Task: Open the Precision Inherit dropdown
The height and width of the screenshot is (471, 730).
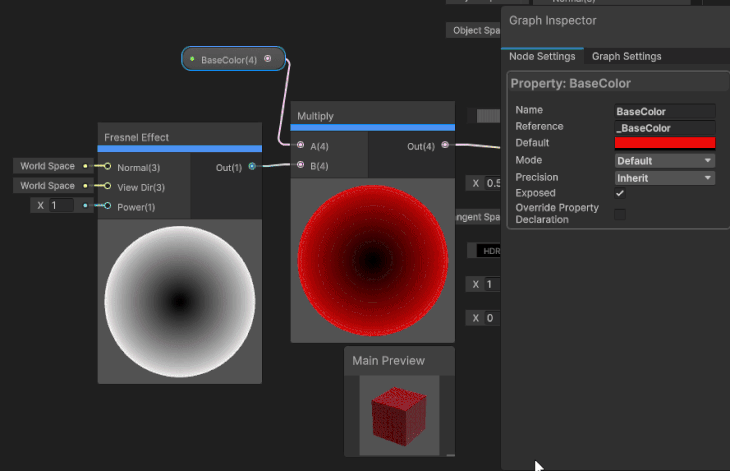Action: coord(665,178)
